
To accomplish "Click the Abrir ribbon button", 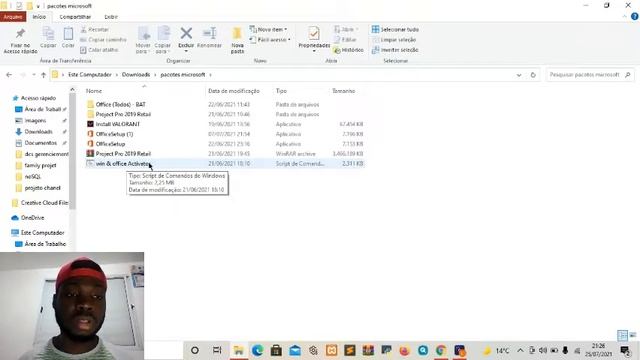I will point(345,29).
